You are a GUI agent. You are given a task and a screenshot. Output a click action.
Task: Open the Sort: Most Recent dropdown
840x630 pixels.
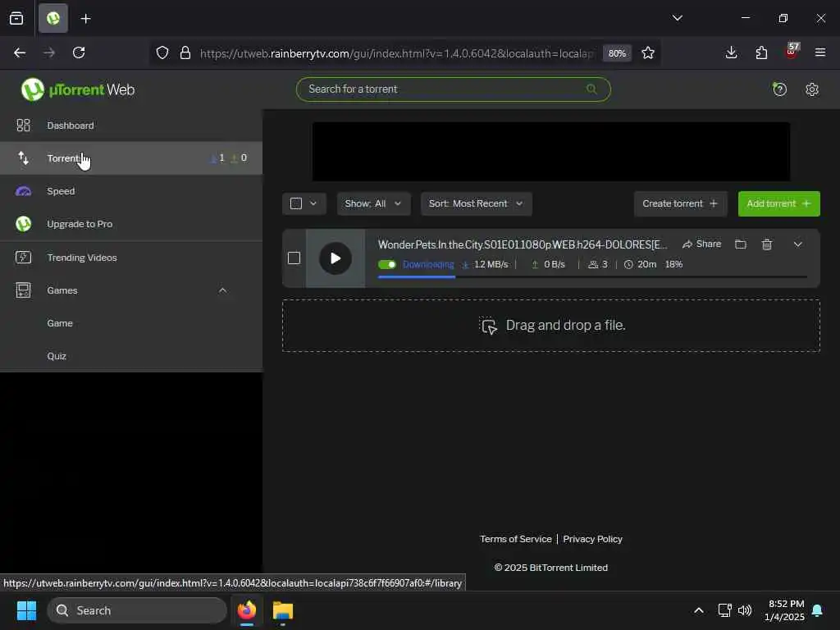(x=477, y=203)
